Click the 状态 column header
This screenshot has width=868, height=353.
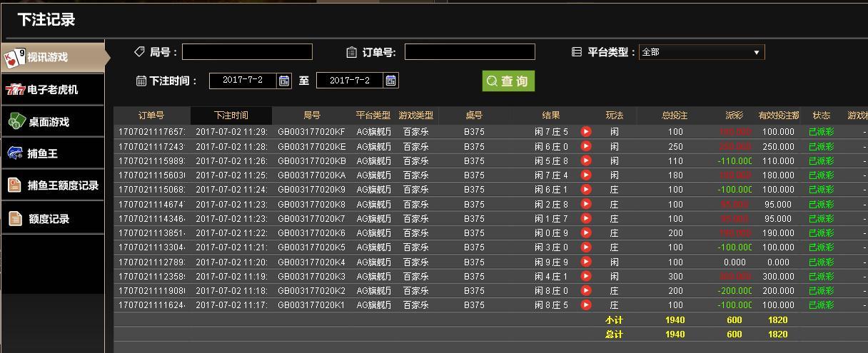point(822,116)
